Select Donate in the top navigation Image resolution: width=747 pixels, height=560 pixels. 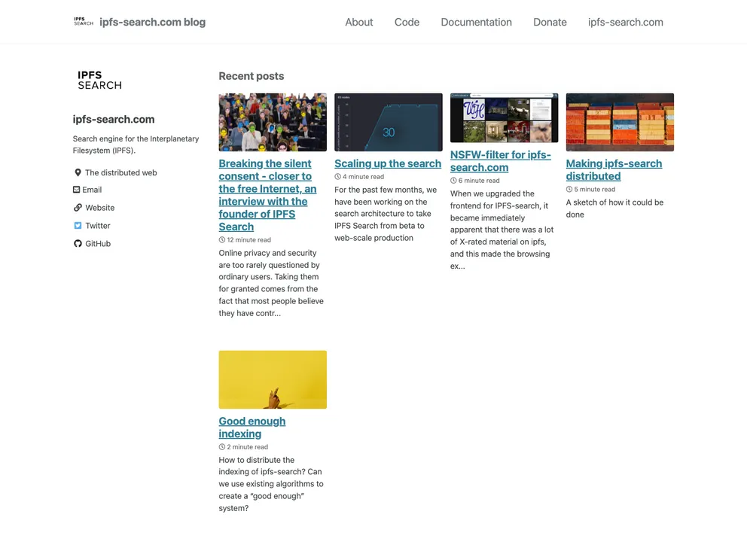point(550,22)
